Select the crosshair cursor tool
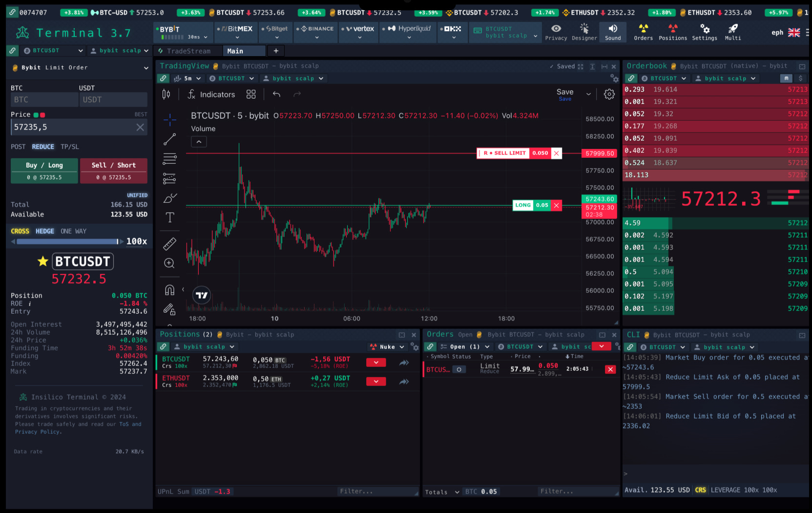Viewport: 812px width, 513px height. [169, 119]
